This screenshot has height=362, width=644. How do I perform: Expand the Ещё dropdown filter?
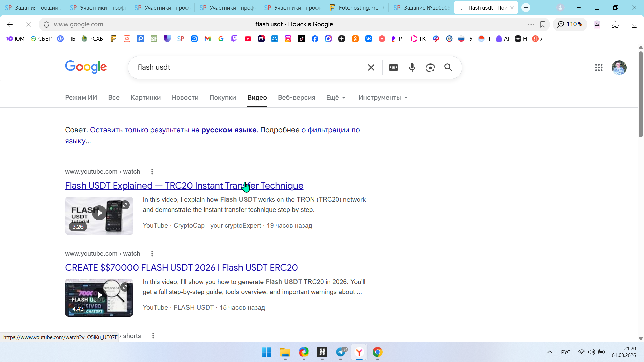(x=336, y=98)
